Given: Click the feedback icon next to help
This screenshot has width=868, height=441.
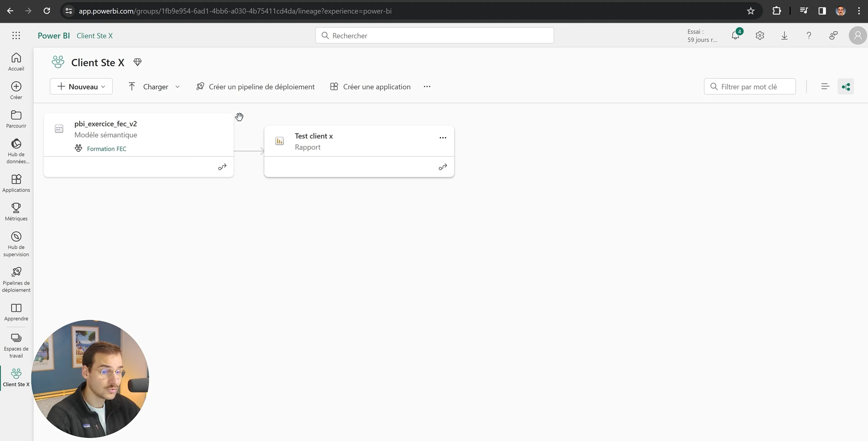Looking at the screenshot, I should tap(833, 35).
